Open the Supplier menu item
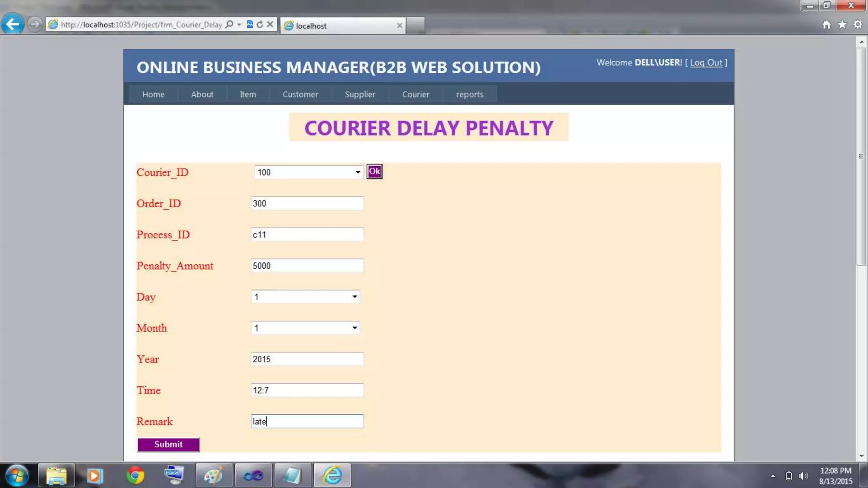The width and height of the screenshot is (868, 488). (360, 94)
